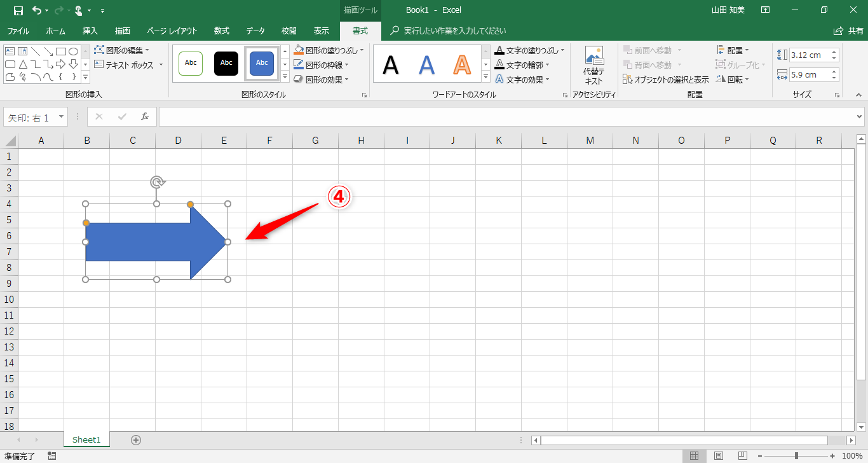Click 図形の枠線 outline pen icon
This screenshot has height=463, width=868.
[299, 65]
